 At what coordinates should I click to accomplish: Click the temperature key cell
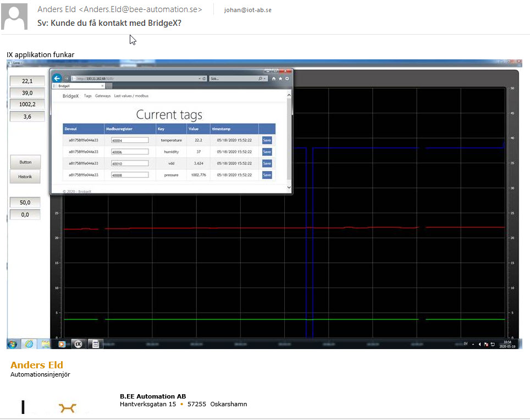172,140
